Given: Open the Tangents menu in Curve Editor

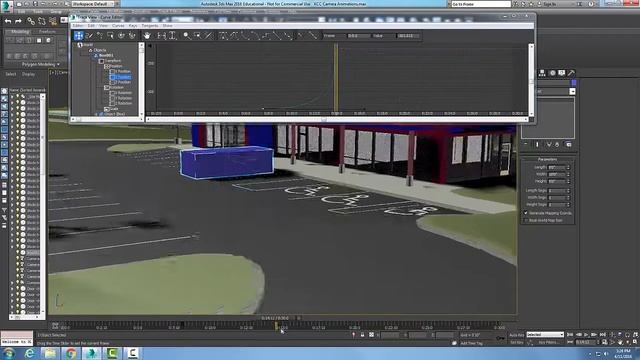Looking at the screenshot, I should coord(150,26).
